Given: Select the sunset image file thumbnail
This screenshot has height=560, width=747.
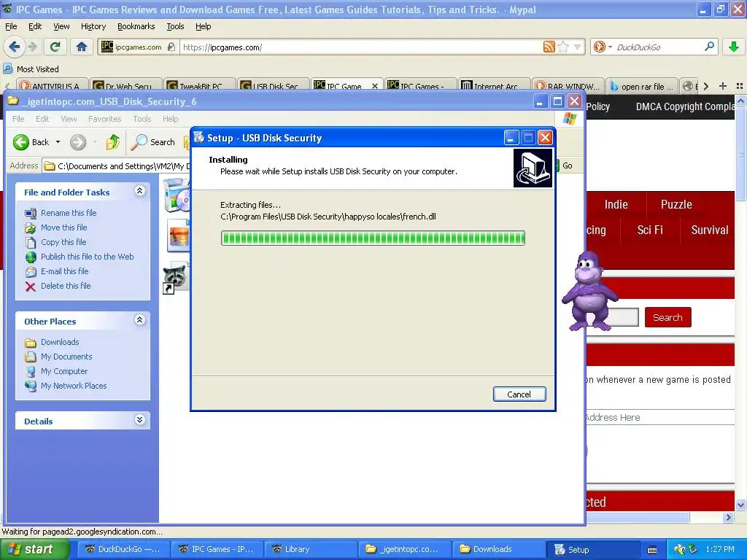Looking at the screenshot, I should click(x=178, y=236).
